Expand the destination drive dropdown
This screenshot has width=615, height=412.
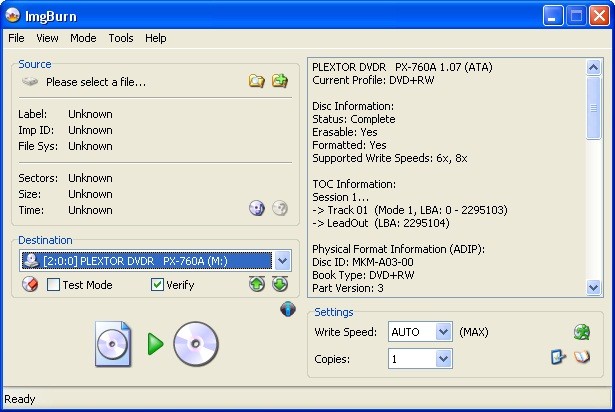coord(282,261)
